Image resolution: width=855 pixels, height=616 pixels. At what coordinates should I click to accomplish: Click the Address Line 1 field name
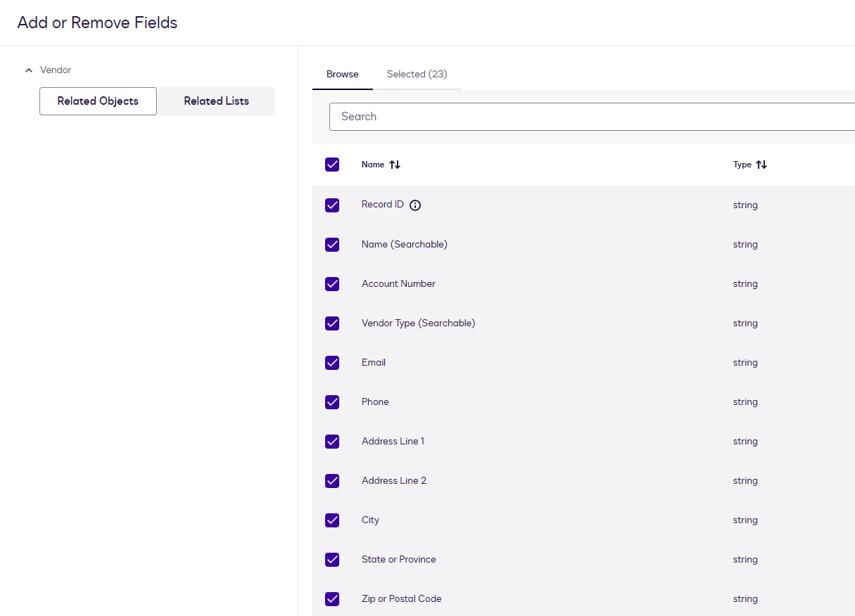393,442
